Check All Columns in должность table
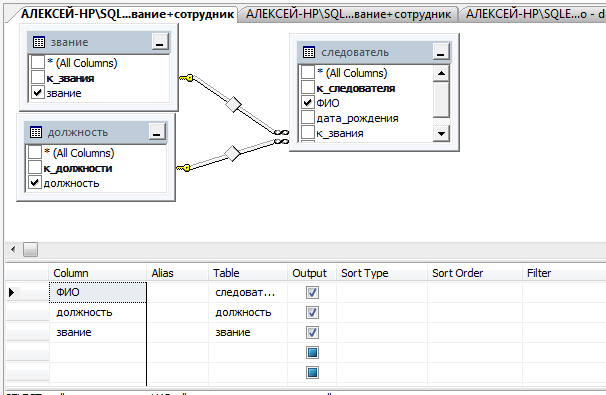The width and height of the screenshot is (606, 395). click(x=35, y=152)
